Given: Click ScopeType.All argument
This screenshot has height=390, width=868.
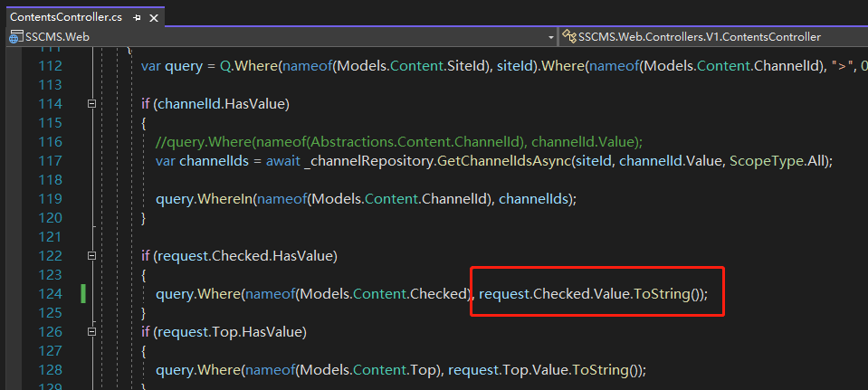Looking at the screenshot, I should pos(777,161).
